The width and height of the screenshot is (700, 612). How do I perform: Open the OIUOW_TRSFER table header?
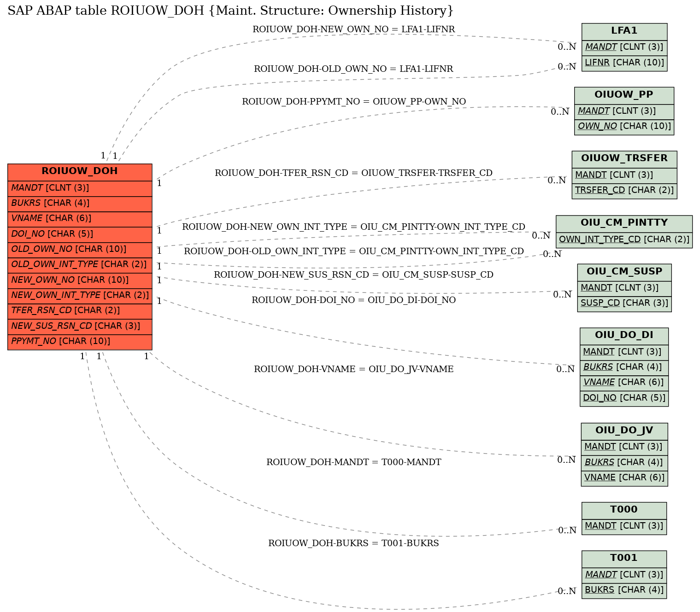tap(624, 159)
